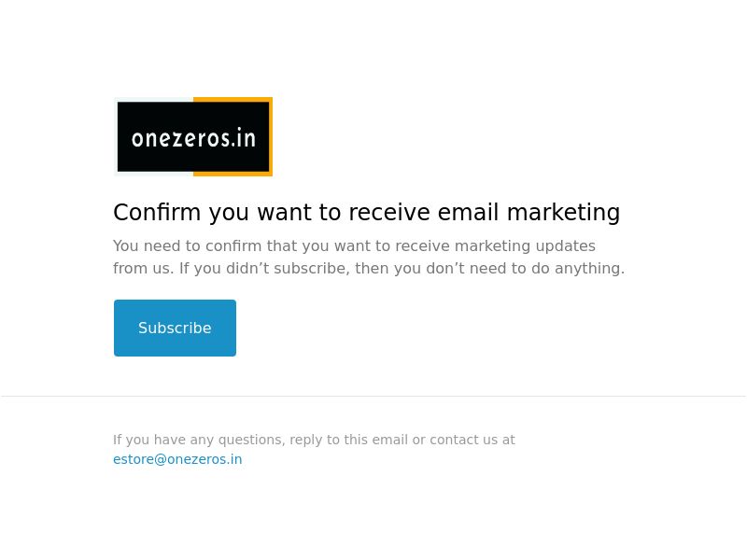This screenshot has height=560, width=747.
Task: Click "contact us at" footer phrase
Action: (472, 440)
